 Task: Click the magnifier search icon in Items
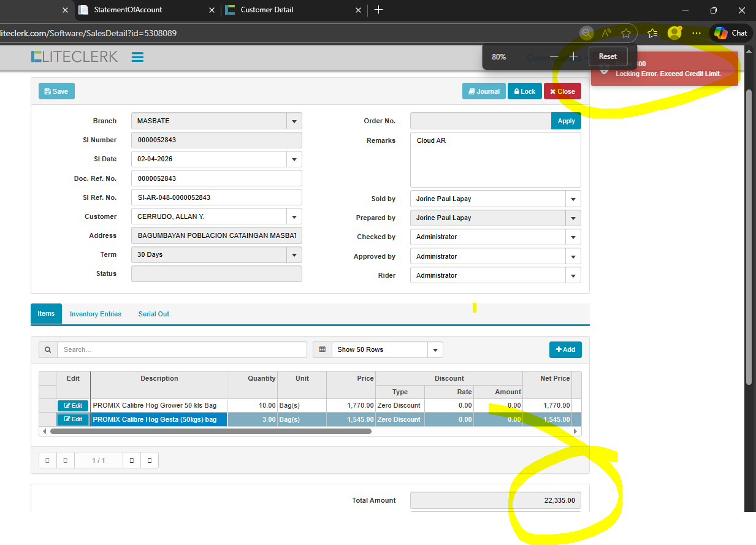(x=48, y=349)
